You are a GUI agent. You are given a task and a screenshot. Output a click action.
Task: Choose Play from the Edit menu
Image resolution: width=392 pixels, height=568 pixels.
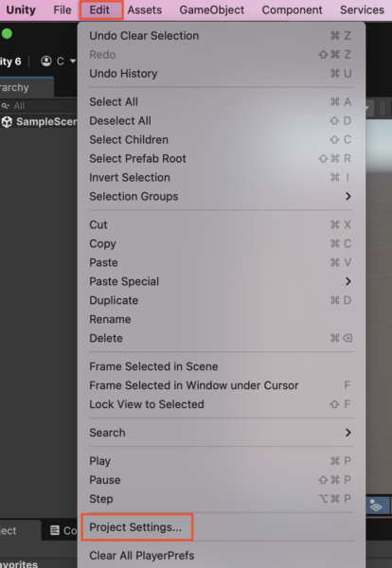click(x=99, y=461)
